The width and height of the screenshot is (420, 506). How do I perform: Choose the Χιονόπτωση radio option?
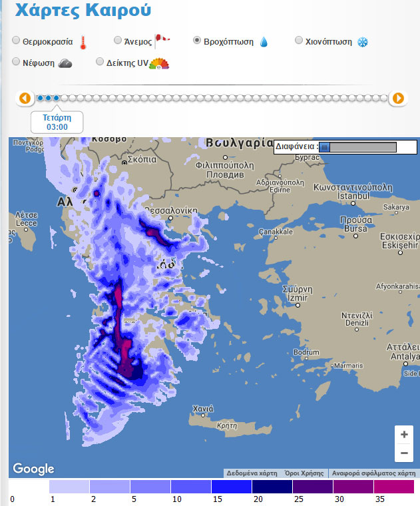click(x=299, y=41)
